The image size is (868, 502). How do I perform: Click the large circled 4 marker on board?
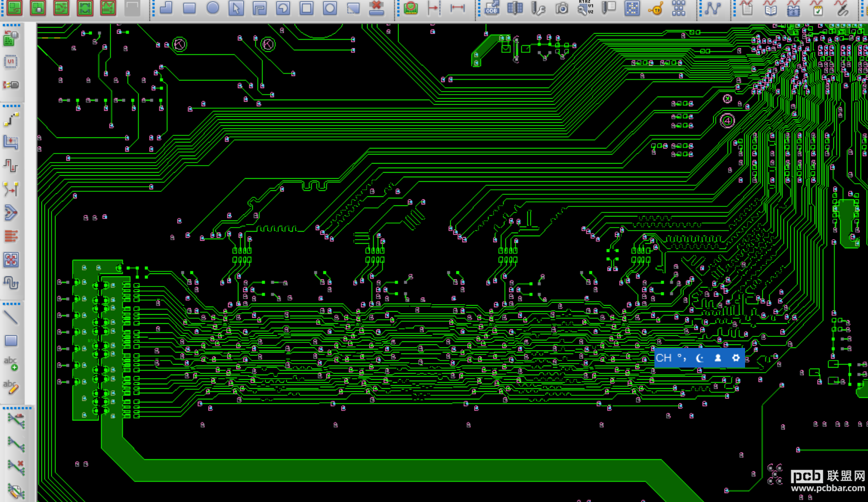727,121
